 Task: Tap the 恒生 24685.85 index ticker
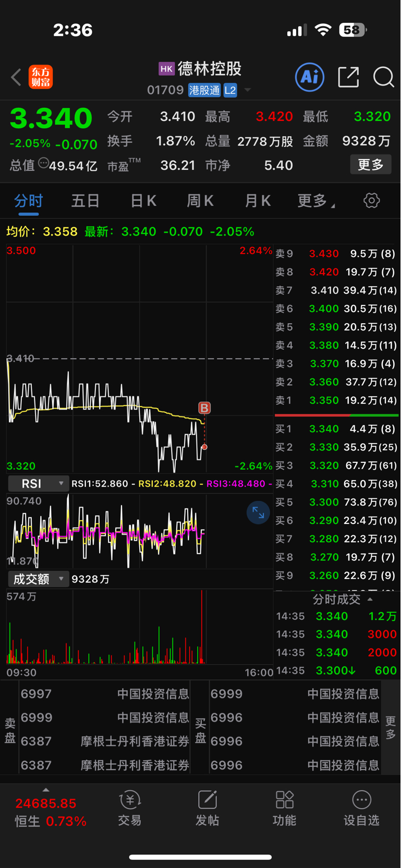point(51,812)
